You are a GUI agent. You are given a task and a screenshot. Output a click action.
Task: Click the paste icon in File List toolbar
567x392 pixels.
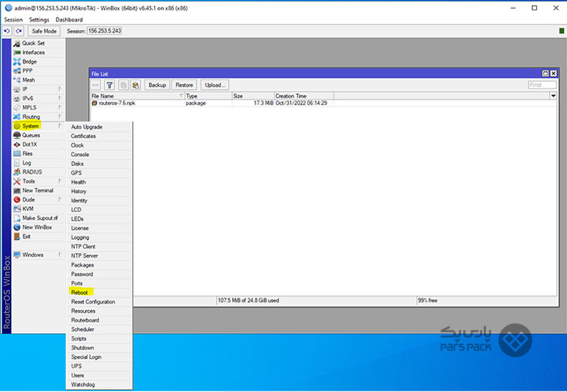[135, 85]
